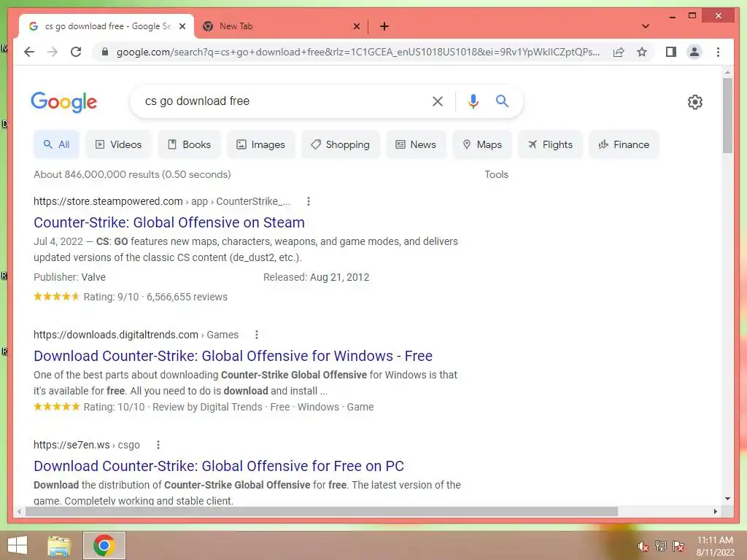
Task: Open Chrome's three-dot menu
Action: click(x=718, y=52)
